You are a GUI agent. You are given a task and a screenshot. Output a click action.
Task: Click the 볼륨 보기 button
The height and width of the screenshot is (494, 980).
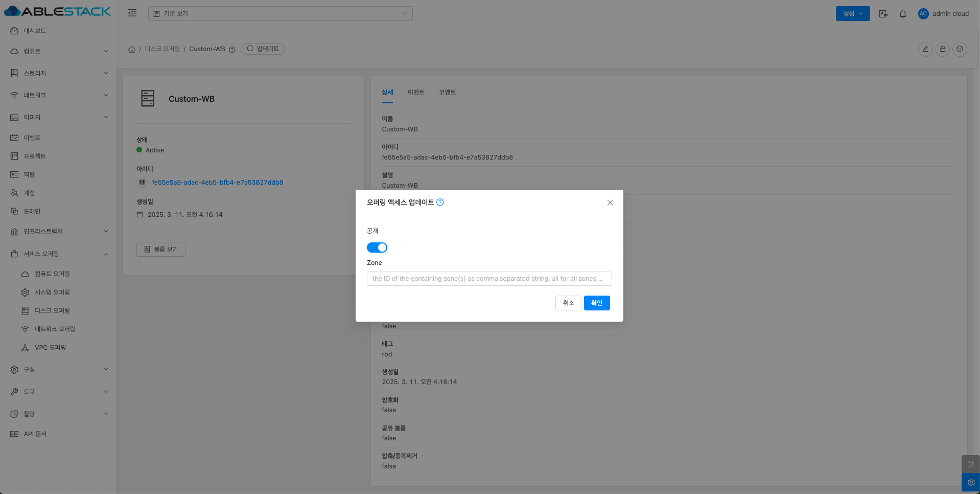coord(161,249)
